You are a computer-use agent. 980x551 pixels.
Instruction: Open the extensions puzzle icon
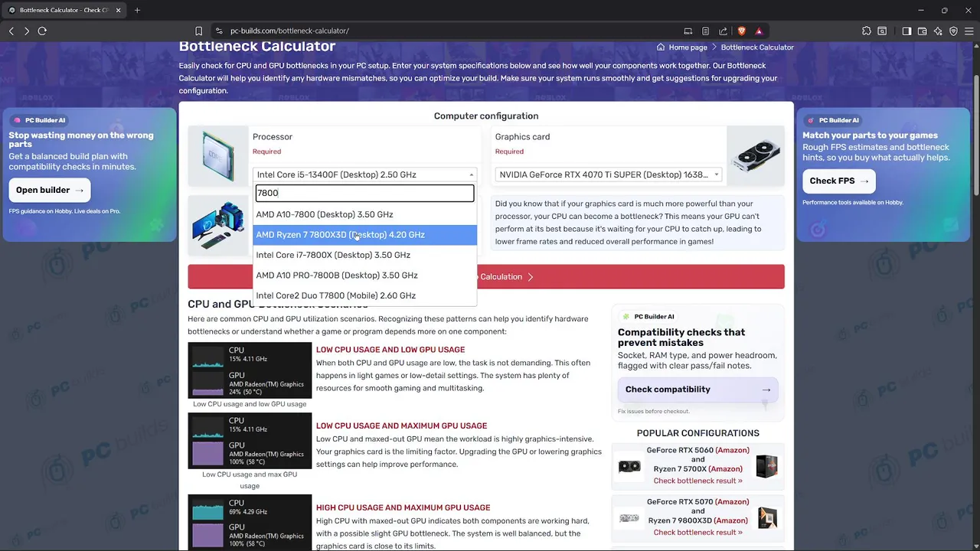[867, 31]
